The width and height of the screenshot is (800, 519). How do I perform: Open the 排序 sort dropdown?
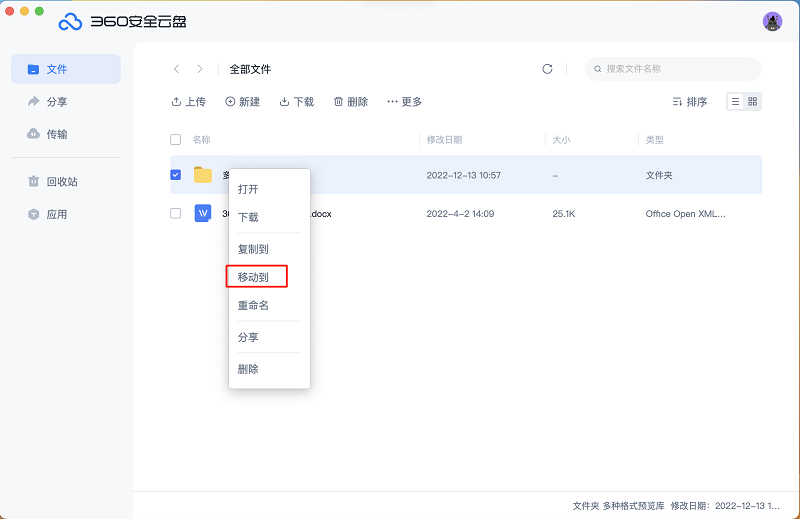[x=690, y=102]
